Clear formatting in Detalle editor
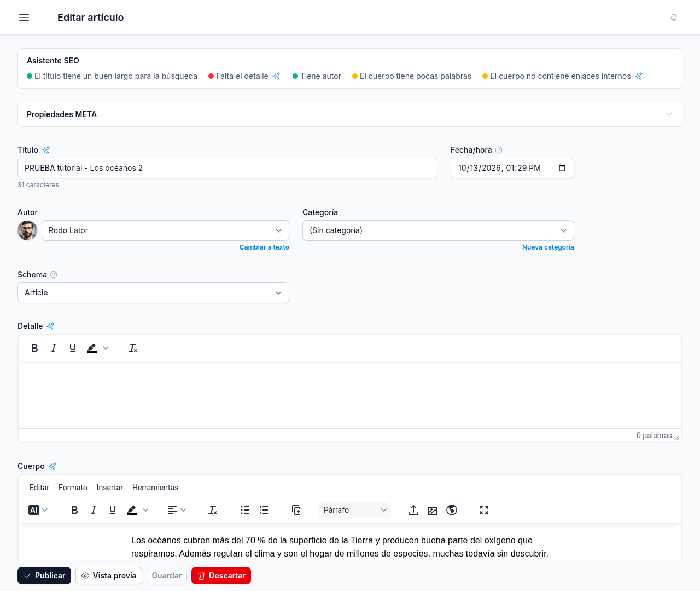The width and height of the screenshot is (700, 591). [x=133, y=348]
